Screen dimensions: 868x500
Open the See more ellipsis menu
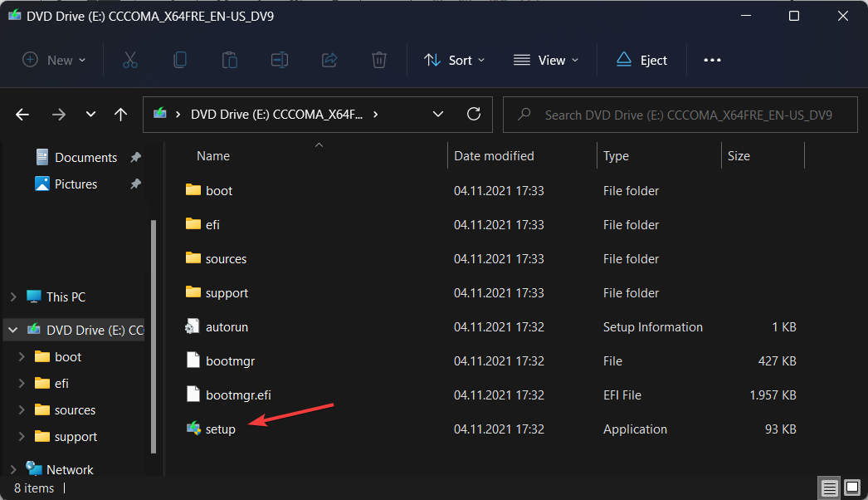712,60
